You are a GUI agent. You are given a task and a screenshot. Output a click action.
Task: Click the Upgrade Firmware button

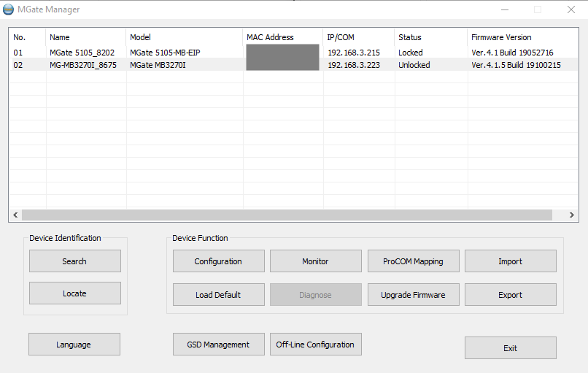[x=413, y=295]
